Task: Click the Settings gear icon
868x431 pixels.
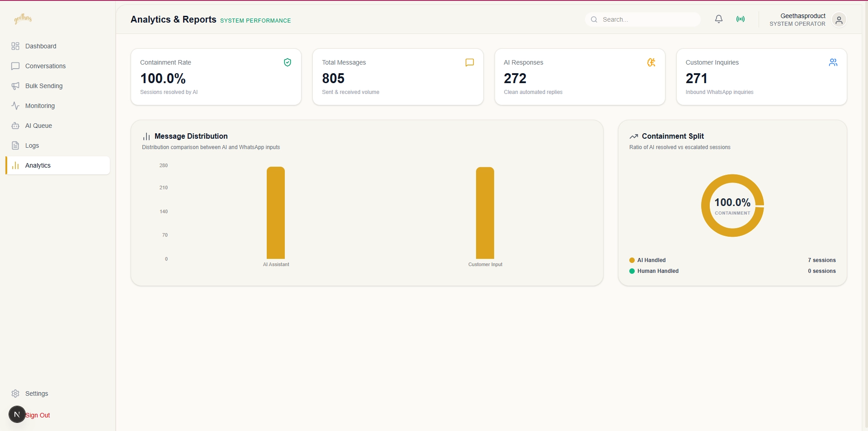Action: [15, 394]
